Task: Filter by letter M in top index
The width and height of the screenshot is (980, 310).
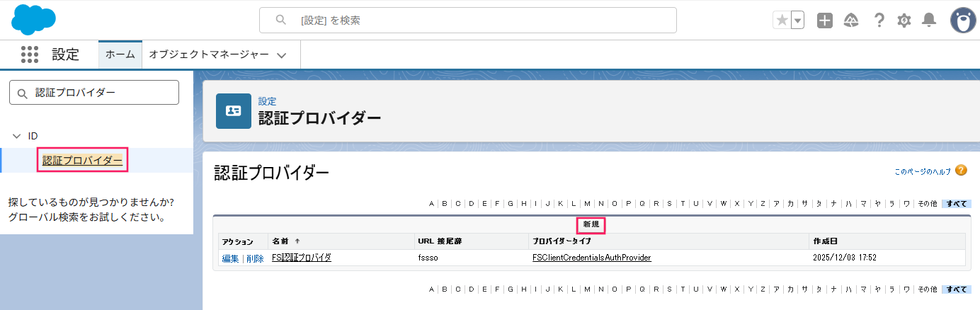Action: coord(587,204)
